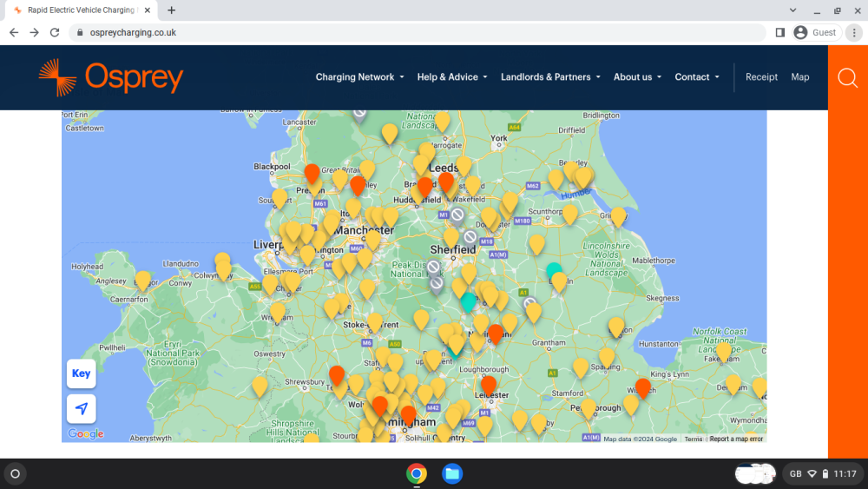Click the Osprey logo
Viewport: 868px width, 489px height.
111,77
